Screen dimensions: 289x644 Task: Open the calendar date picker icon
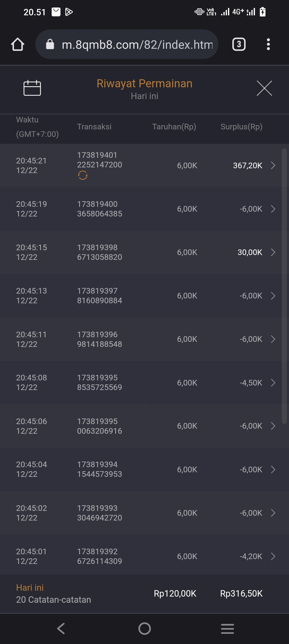[x=32, y=88]
